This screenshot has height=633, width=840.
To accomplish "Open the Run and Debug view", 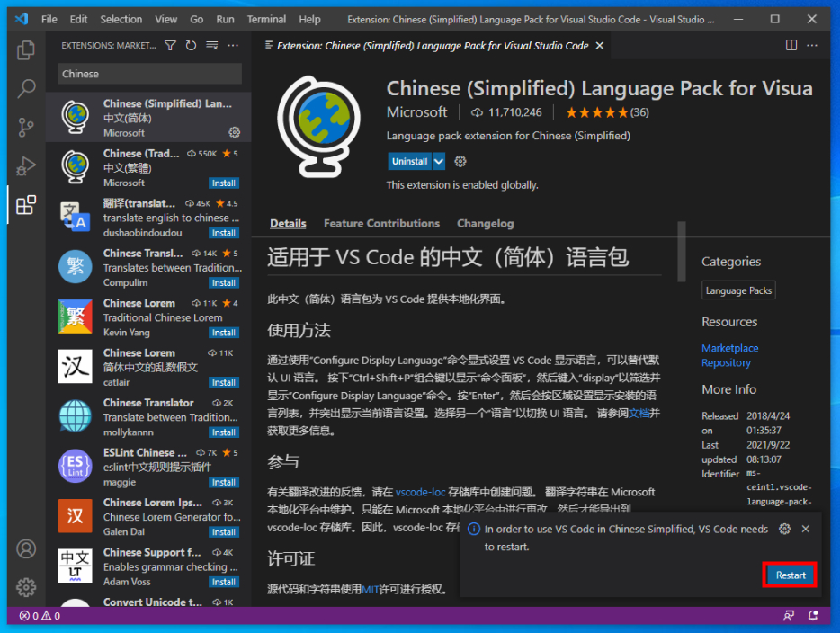I will click(26, 166).
